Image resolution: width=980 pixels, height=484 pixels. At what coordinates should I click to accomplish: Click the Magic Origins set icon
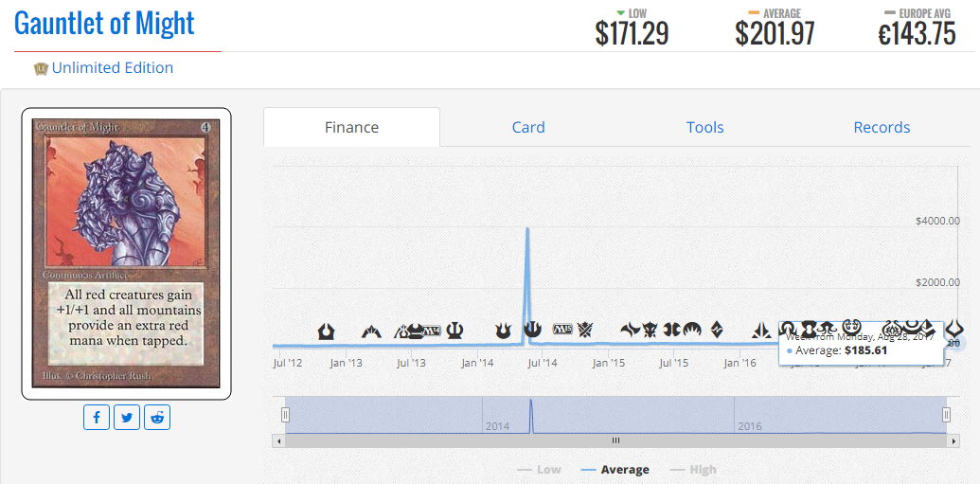(692, 329)
